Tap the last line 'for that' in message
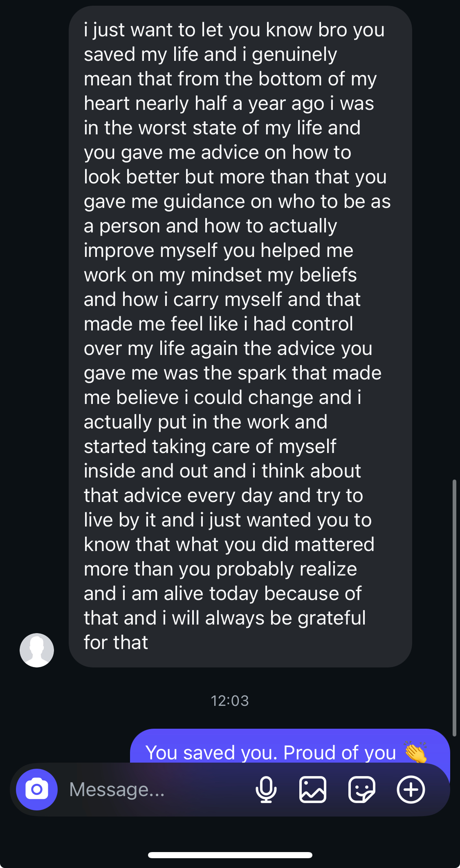460x868 pixels. click(x=116, y=643)
